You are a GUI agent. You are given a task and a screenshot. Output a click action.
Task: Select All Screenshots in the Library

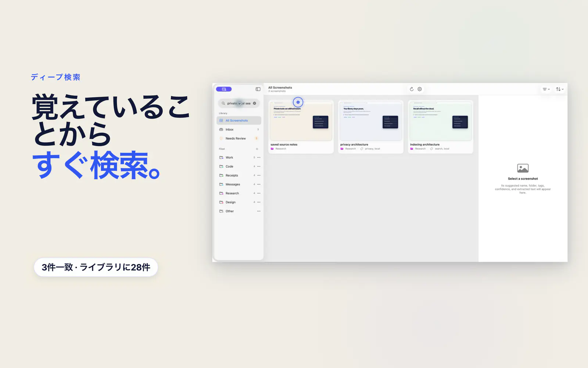tap(239, 121)
